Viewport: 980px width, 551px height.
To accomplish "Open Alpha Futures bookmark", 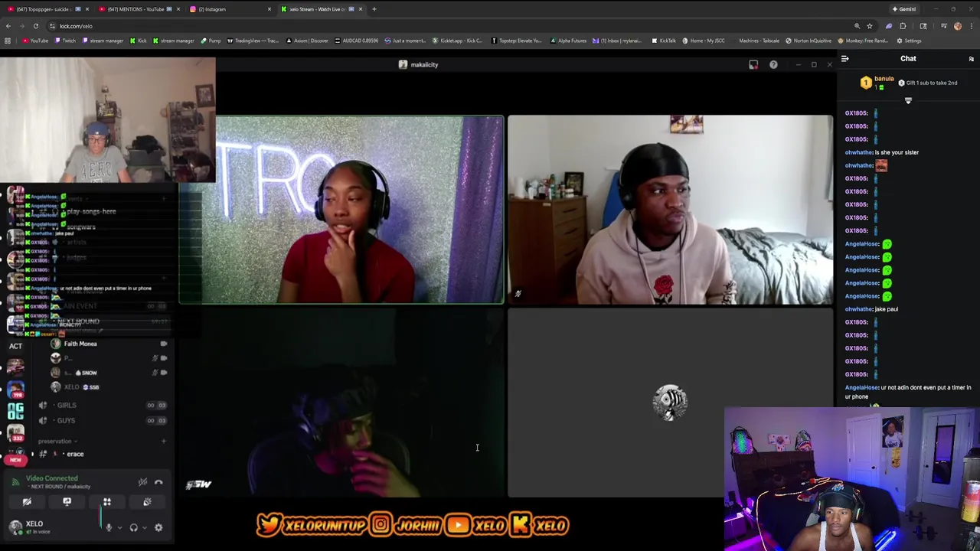I will [569, 41].
